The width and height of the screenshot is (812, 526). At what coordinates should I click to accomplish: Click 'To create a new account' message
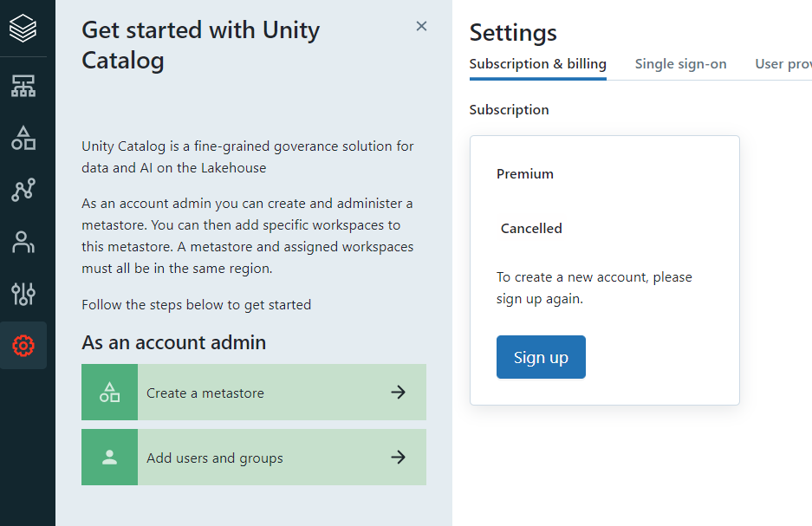point(594,288)
